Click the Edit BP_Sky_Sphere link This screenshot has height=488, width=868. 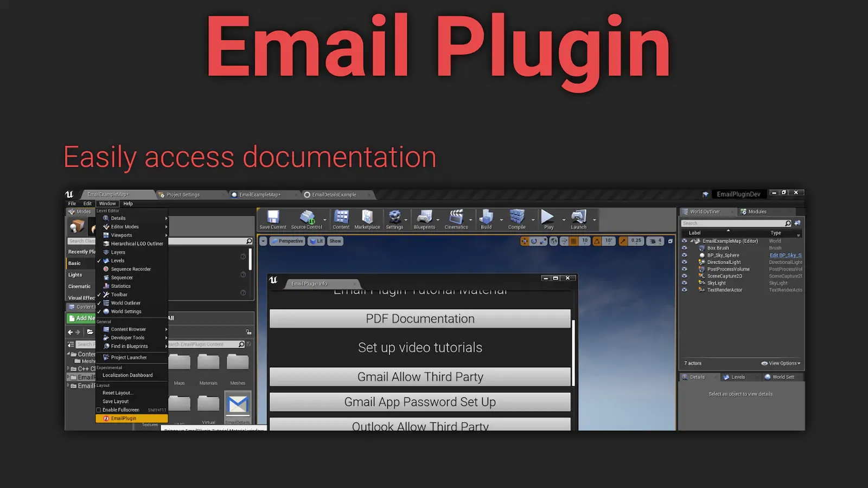(x=785, y=255)
